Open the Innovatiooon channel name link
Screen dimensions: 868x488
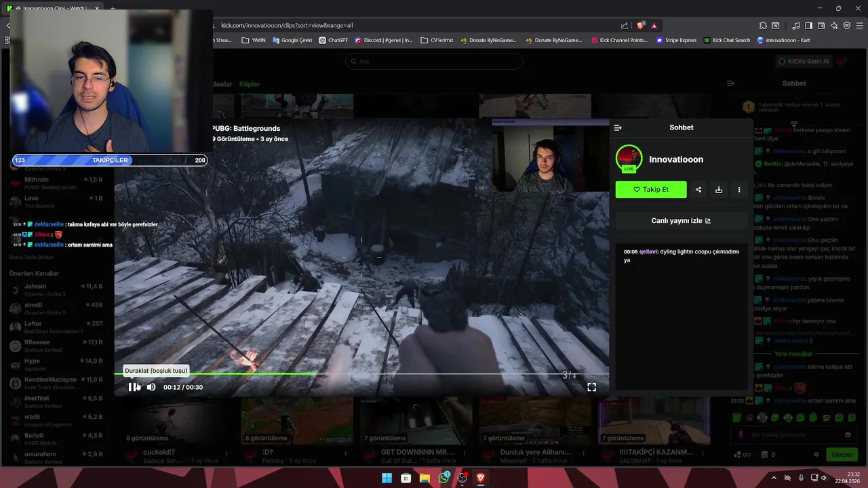coord(676,159)
